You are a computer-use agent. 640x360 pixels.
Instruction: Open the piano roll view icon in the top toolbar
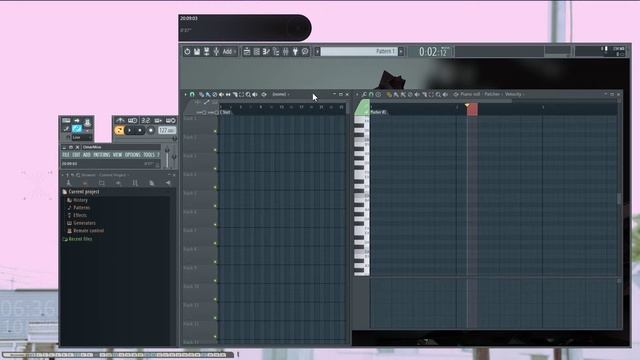[266, 51]
